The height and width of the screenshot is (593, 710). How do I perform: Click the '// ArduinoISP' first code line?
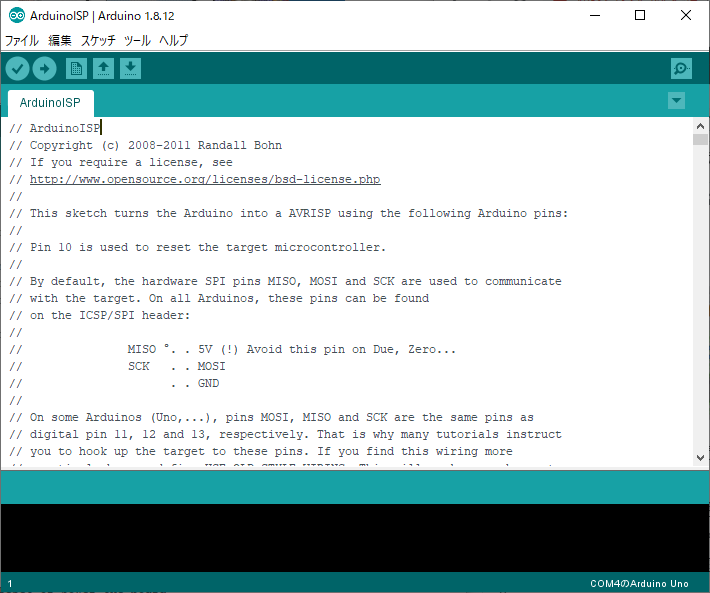point(55,128)
